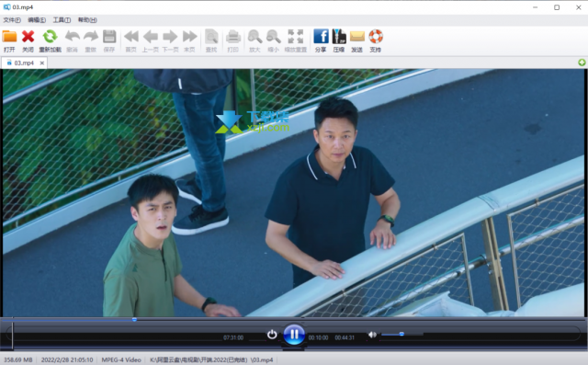Click the 00:10:00 elapsed time text

pyautogui.click(x=319, y=337)
